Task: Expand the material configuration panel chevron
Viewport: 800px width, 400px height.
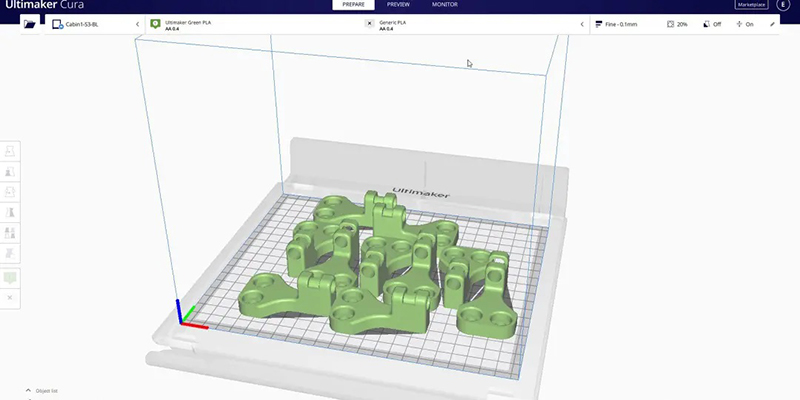Action: coord(582,24)
